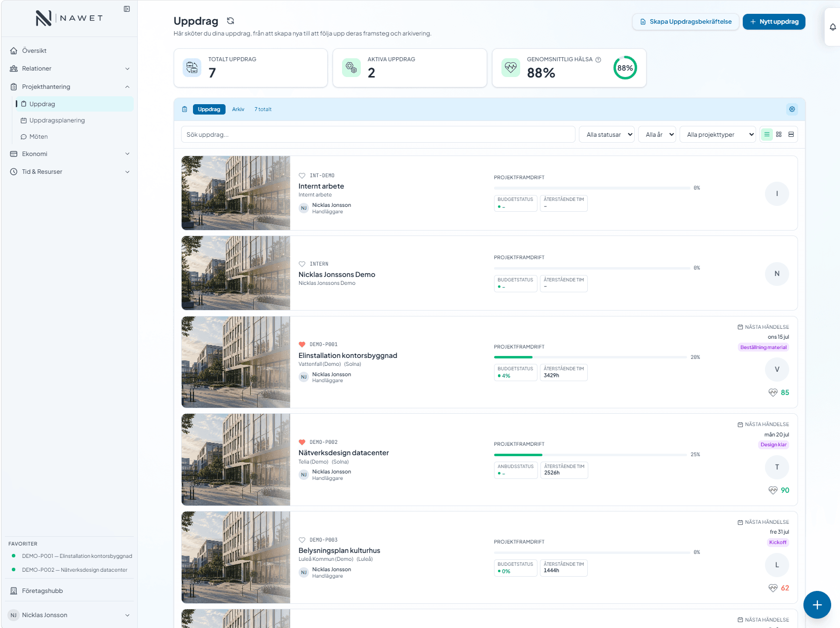840x628 pixels.
Task: Click Nätverksdesign 25% progress bar
Action: (590, 455)
